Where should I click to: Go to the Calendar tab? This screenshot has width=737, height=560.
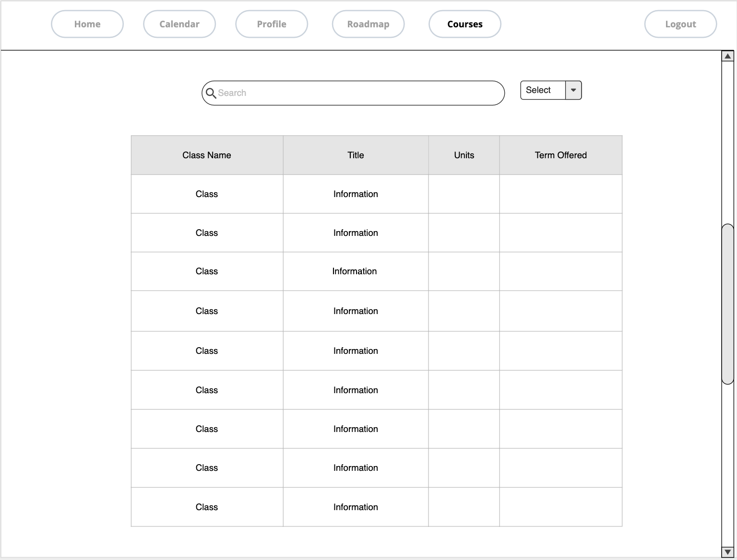coord(179,24)
